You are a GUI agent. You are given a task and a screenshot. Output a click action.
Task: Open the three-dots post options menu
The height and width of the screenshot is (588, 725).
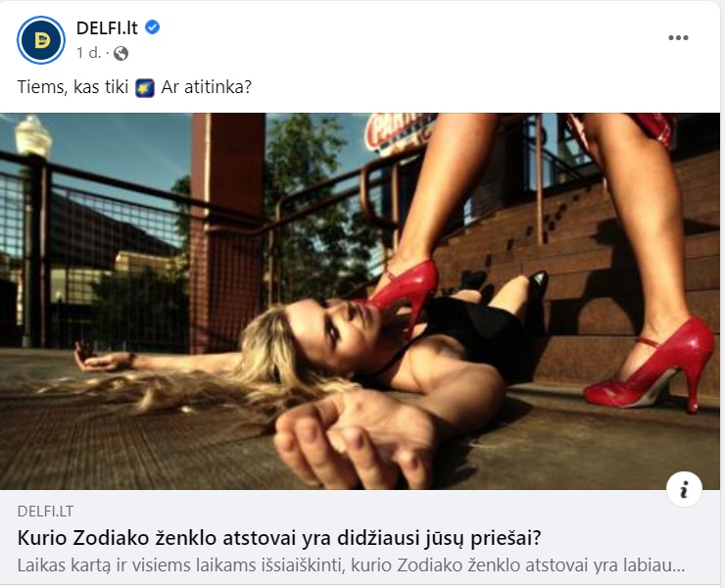[678, 38]
